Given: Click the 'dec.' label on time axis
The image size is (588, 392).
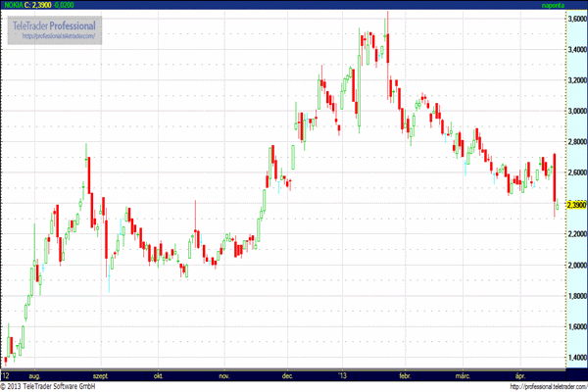Looking at the screenshot, I should pyautogui.click(x=289, y=375).
